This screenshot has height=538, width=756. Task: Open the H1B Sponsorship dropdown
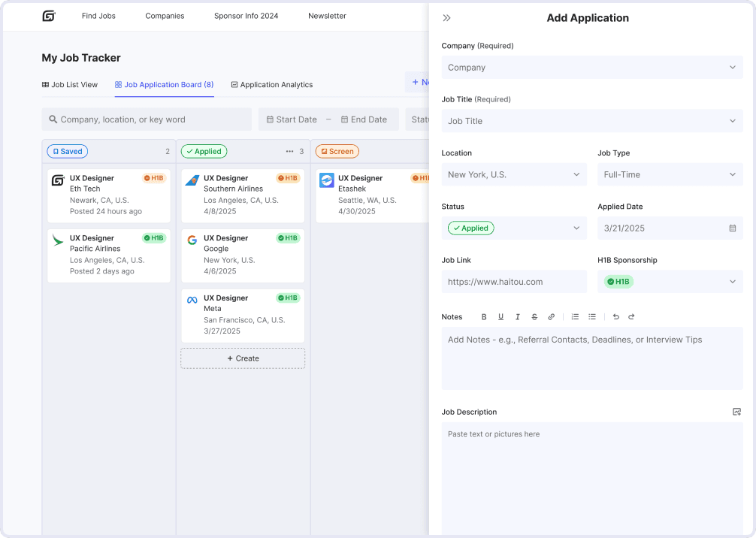click(670, 282)
